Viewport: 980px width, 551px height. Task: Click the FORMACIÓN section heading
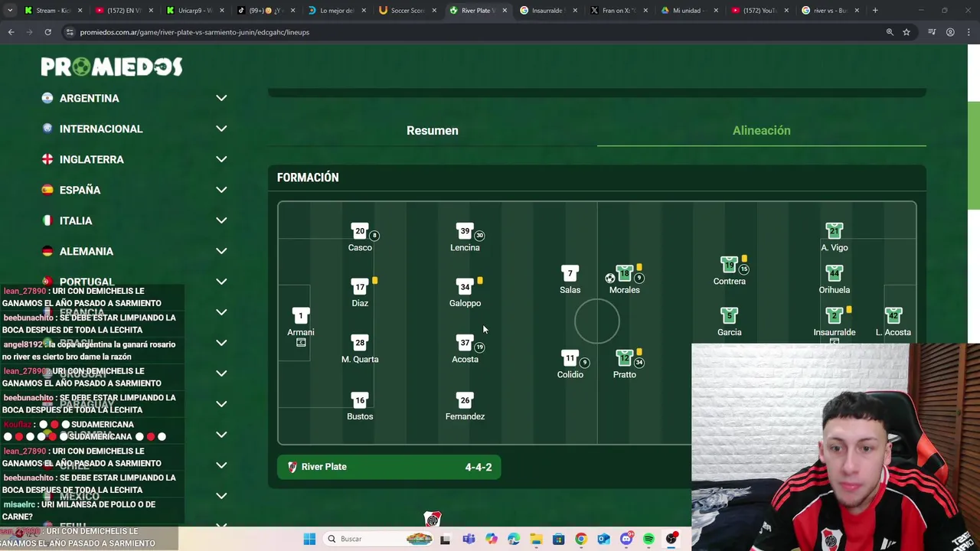308,178
